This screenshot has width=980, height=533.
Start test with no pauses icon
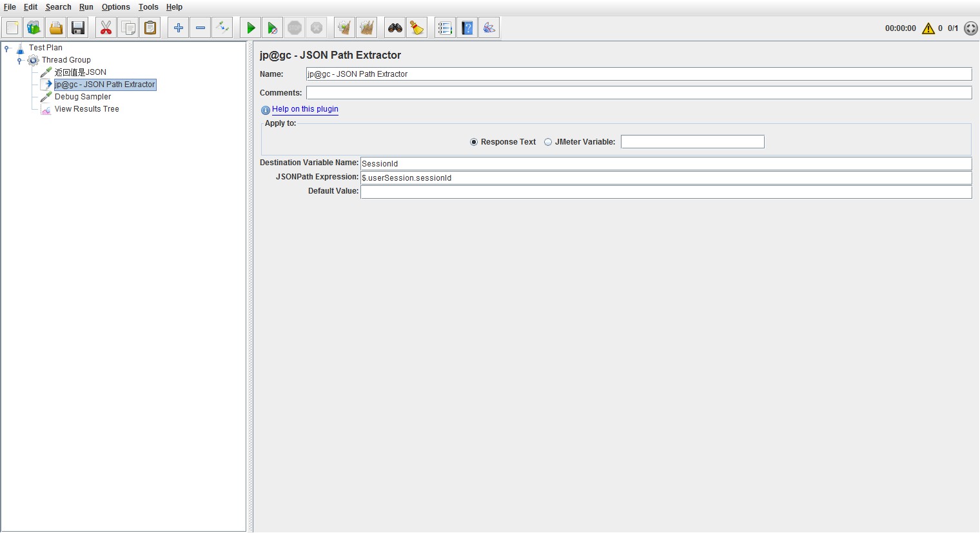tap(273, 28)
